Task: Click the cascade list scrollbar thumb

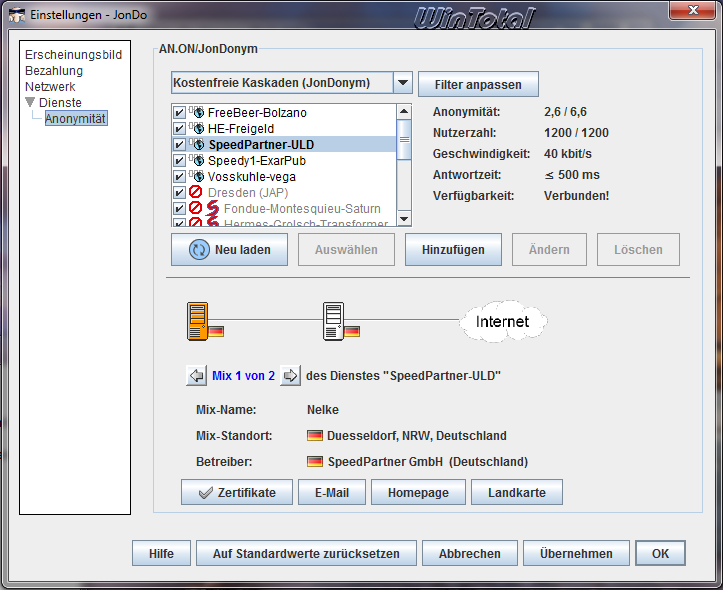Action: pos(404,139)
